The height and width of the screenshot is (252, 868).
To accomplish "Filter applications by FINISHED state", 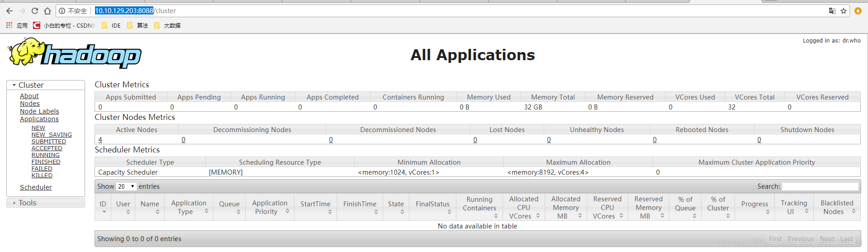I will 46,162.
